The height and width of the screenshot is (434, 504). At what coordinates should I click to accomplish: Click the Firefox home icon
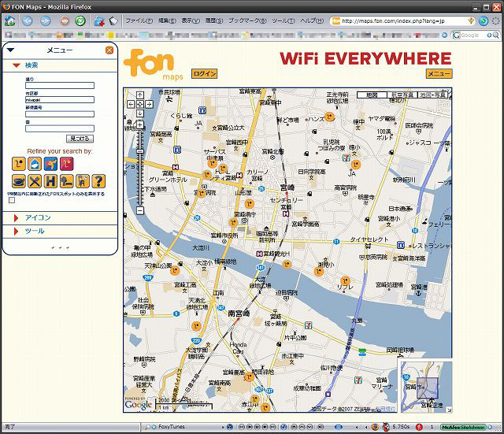coord(10,21)
